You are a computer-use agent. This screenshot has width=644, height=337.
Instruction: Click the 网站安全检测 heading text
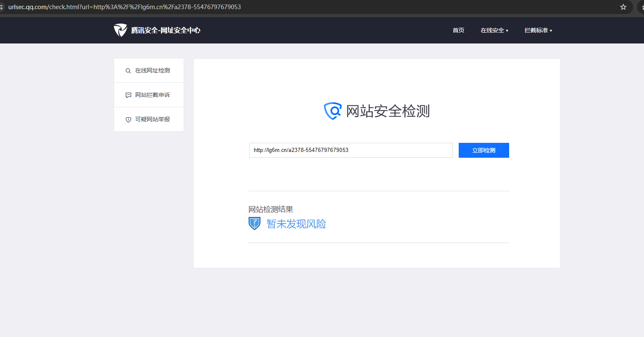pos(388,111)
